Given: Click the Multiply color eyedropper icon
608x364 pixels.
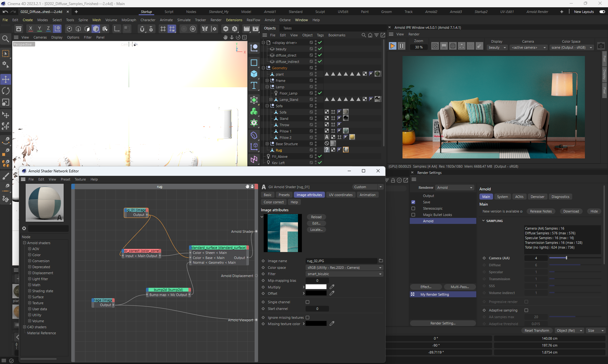Looking at the screenshot, I should pyautogui.click(x=332, y=287).
